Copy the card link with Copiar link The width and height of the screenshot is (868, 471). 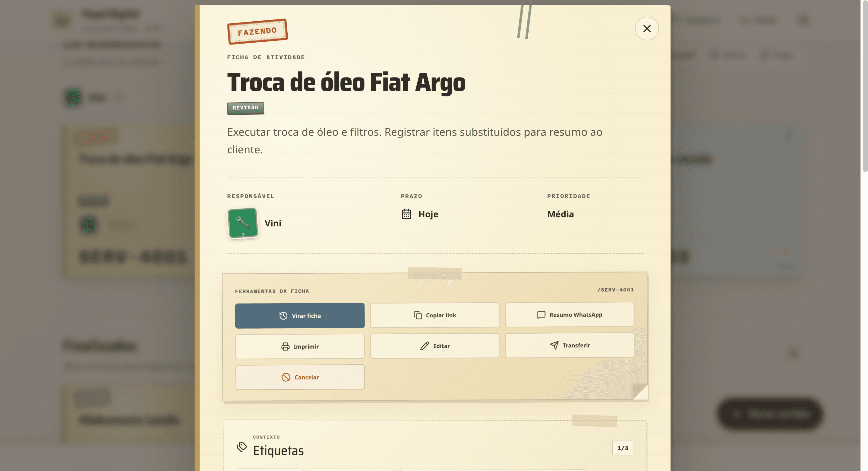[435, 315]
